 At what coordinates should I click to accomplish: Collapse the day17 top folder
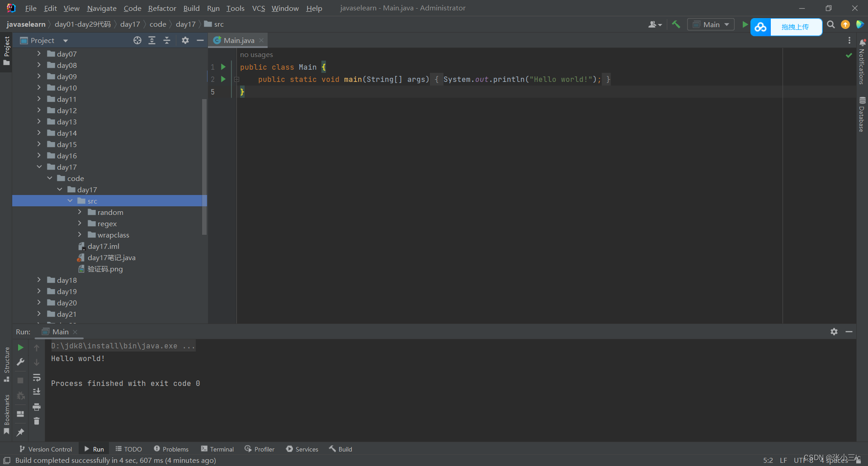click(39, 166)
